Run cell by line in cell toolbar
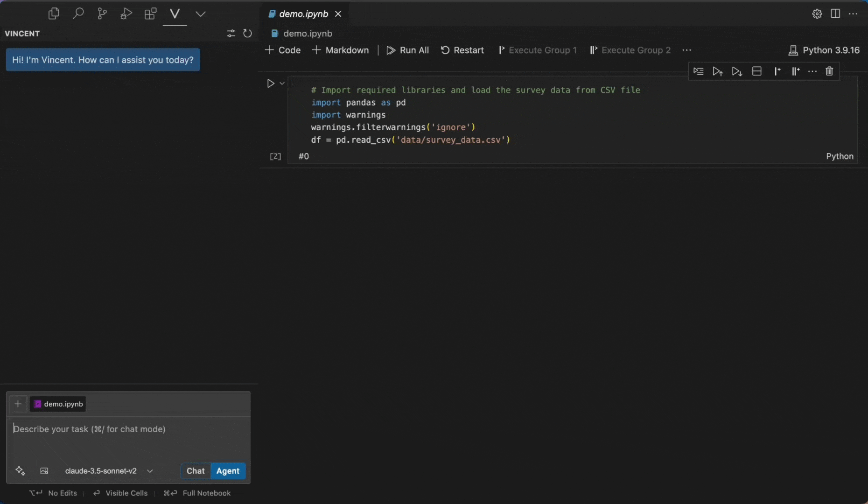The height and width of the screenshot is (504, 868). point(698,71)
